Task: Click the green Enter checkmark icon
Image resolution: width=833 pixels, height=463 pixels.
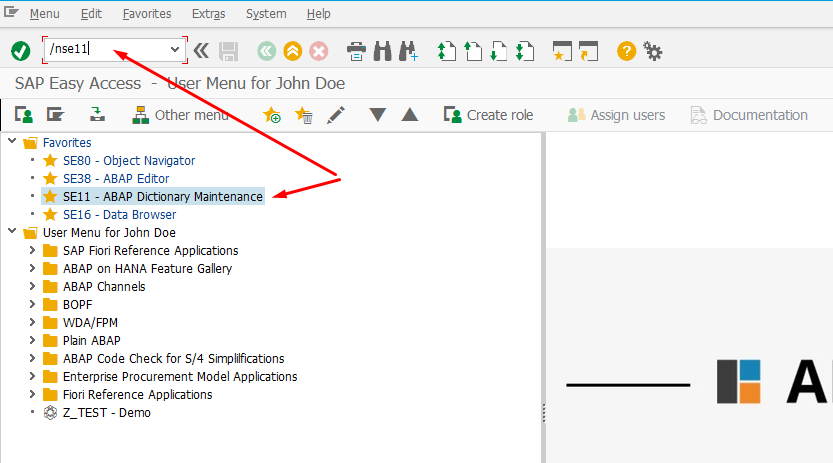Action: [x=21, y=52]
